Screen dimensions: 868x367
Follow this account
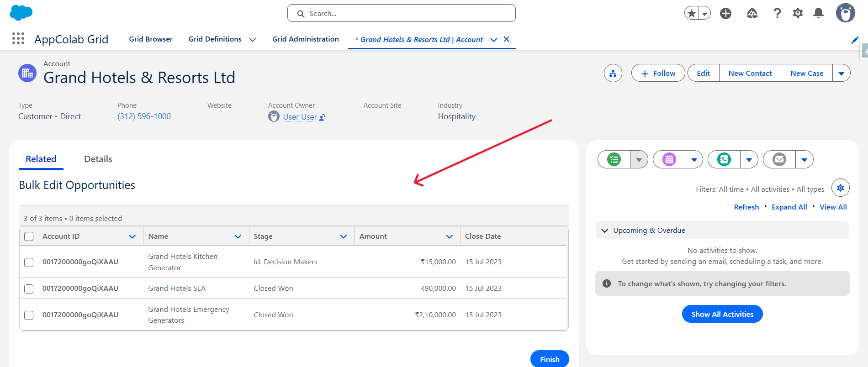(x=658, y=73)
